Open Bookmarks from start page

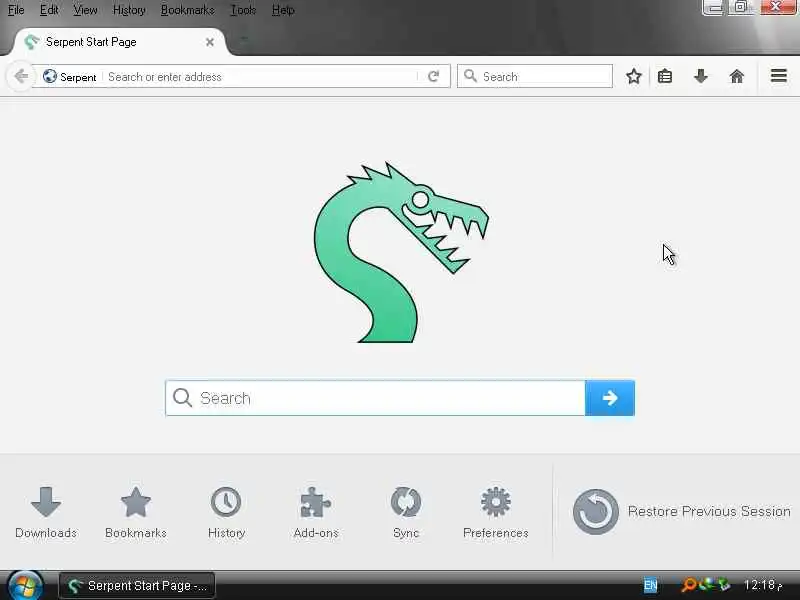(x=136, y=512)
